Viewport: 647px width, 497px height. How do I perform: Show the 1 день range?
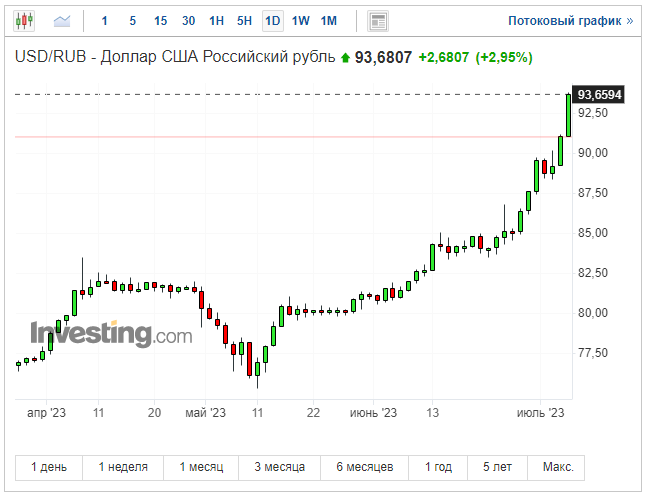click(49, 467)
